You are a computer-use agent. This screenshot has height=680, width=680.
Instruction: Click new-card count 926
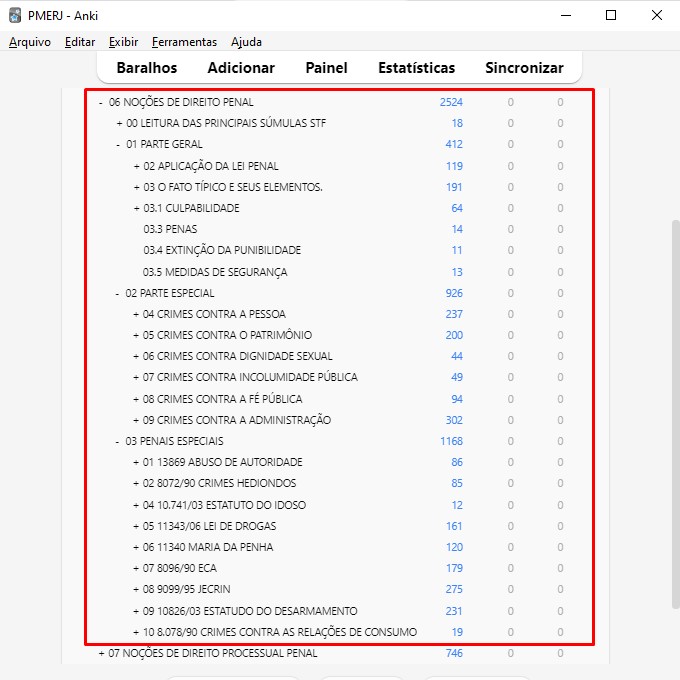(x=454, y=293)
